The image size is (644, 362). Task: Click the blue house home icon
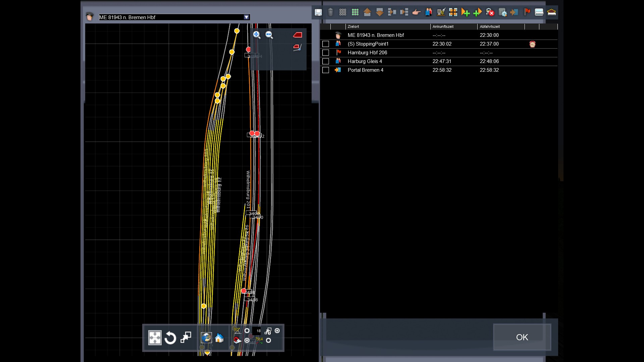pos(219,338)
